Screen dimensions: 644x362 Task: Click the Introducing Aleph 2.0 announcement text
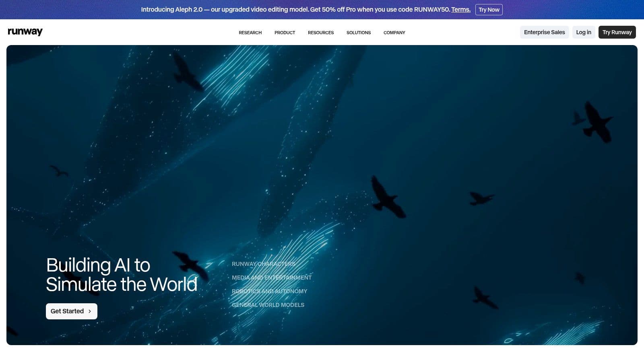(x=295, y=10)
